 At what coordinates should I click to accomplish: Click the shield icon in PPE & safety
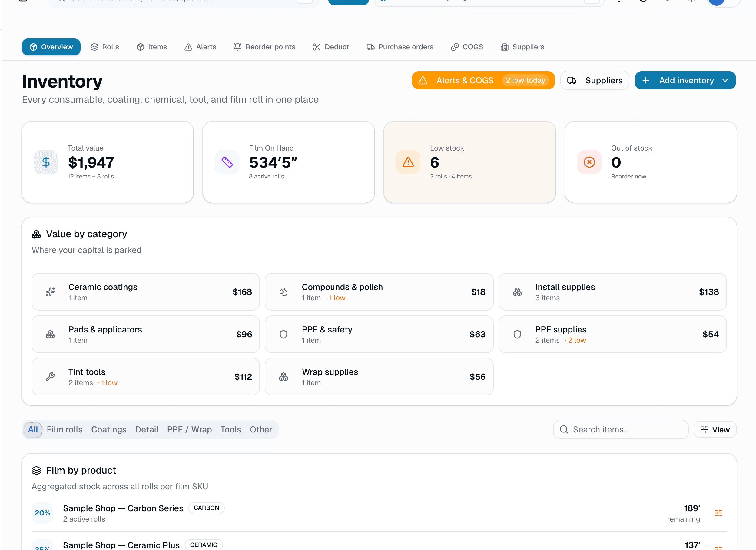283,334
